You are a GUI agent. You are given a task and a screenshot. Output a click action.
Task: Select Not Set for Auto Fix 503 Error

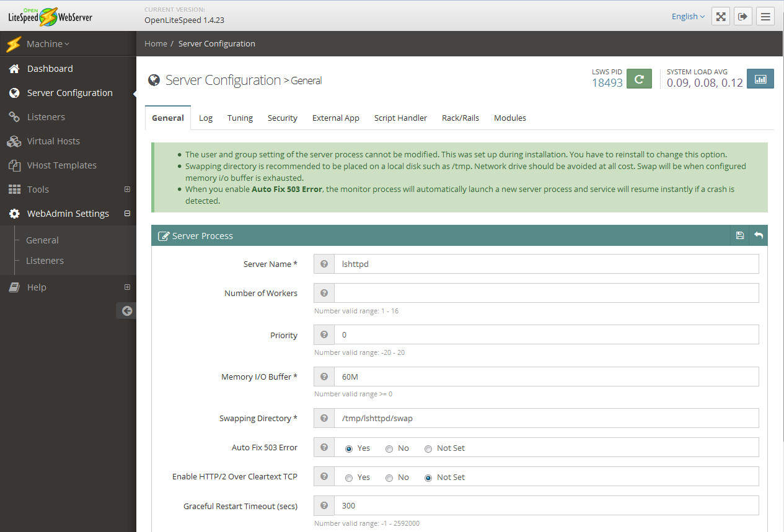click(428, 448)
